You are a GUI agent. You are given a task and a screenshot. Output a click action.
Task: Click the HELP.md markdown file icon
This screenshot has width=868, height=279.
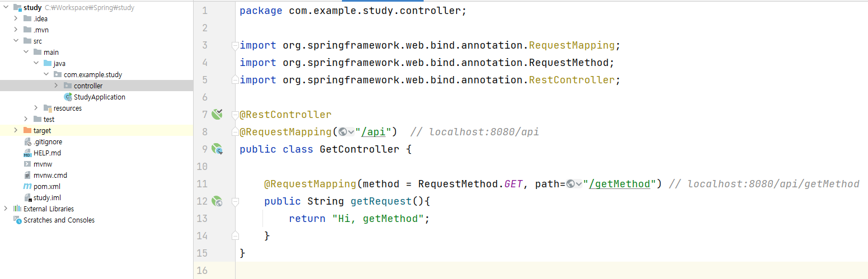coord(27,153)
